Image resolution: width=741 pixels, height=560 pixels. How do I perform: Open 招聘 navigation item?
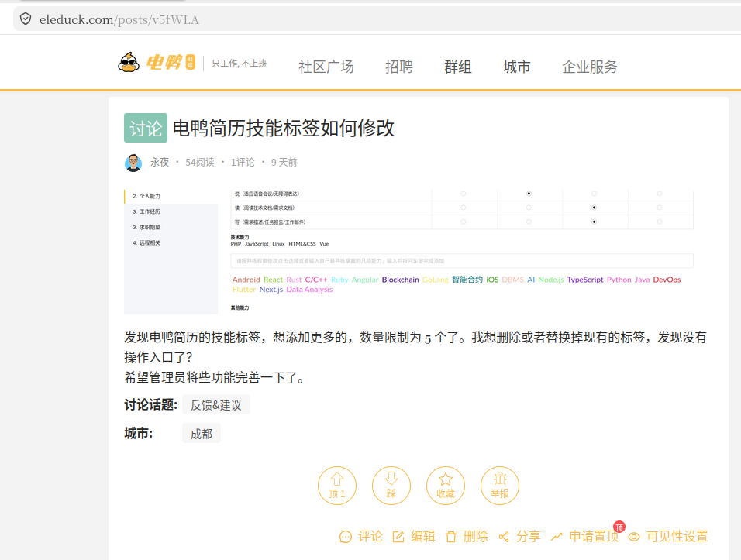pos(399,67)
